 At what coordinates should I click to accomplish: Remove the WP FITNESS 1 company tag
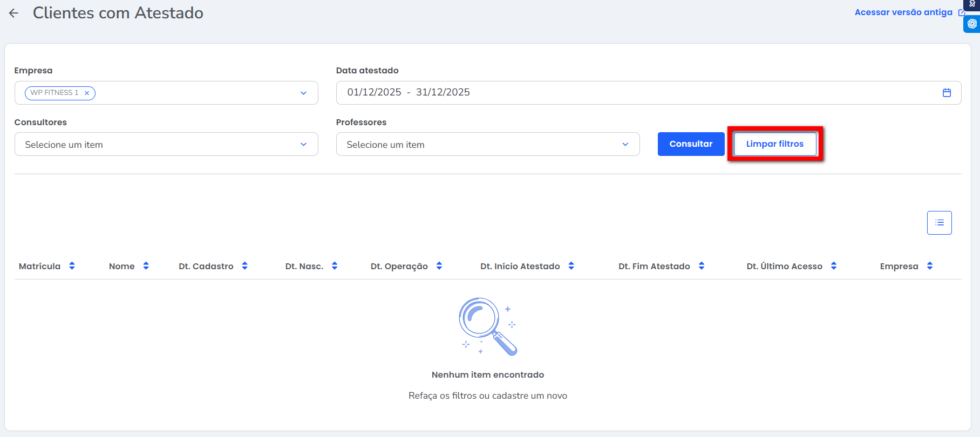pyautogui.click(x=87, y=93)
